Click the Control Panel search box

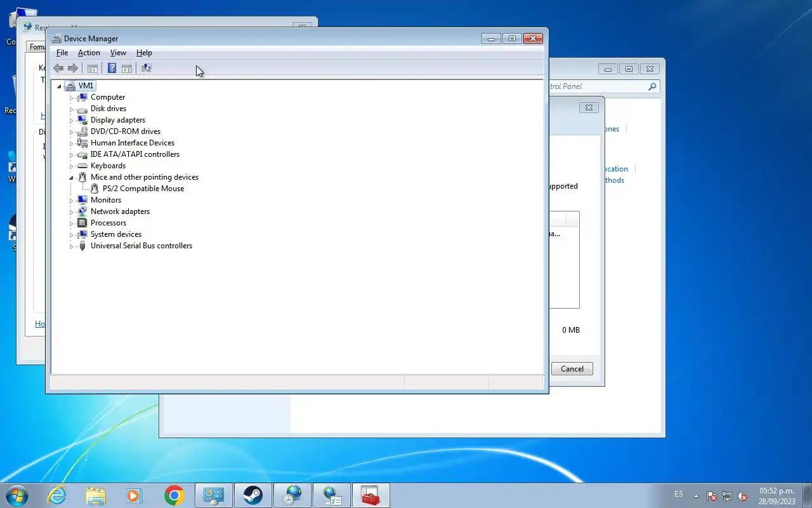pos(603,86)
